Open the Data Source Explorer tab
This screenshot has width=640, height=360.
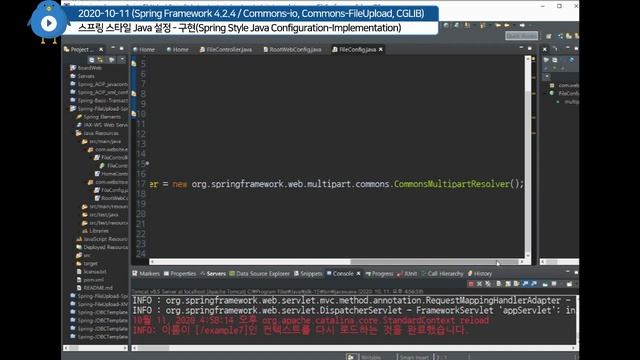260,273
